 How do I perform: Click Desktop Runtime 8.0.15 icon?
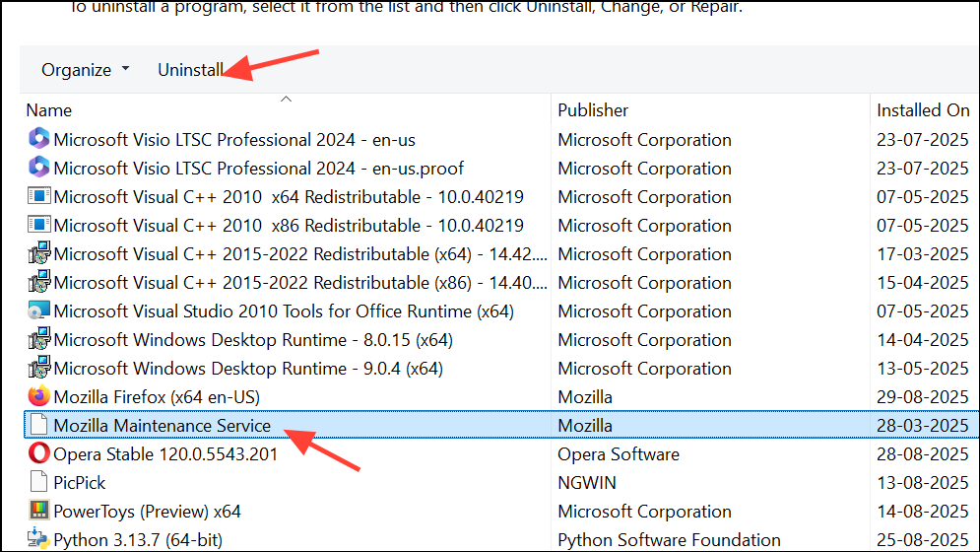38,338
